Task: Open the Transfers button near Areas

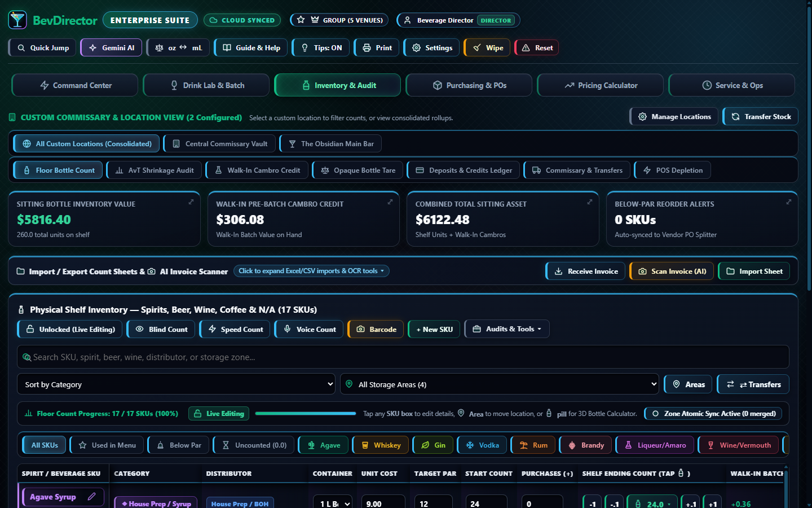Action: (753, 384)
